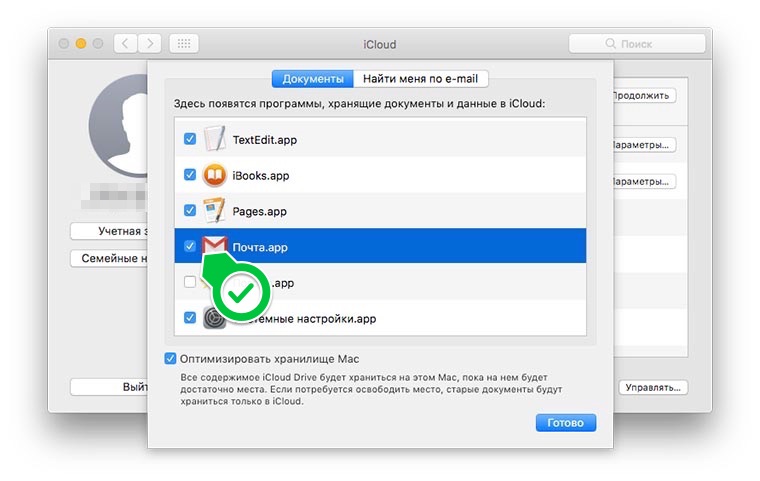Click the Семейный доступ button on left
760x481 pixels.
[109, 258]
